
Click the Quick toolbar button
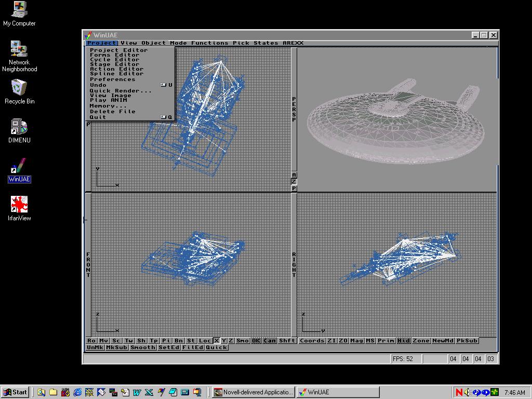[217, 348]
